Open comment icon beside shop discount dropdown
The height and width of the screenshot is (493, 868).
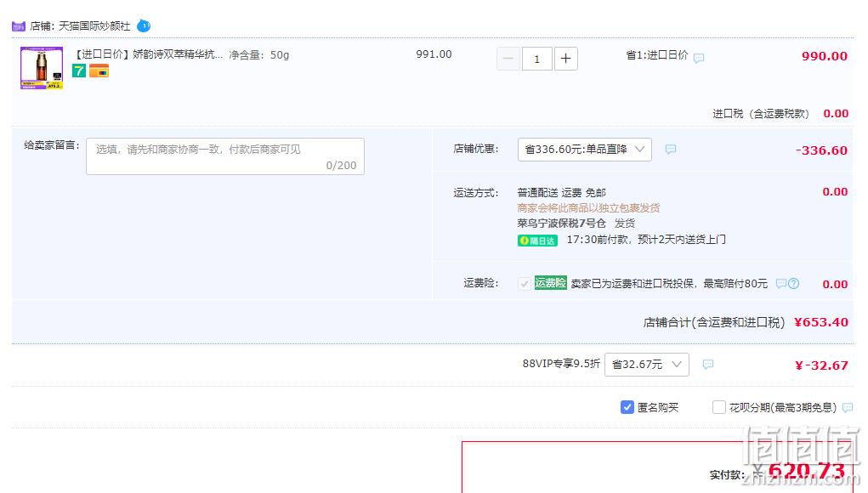coord(671,150)
